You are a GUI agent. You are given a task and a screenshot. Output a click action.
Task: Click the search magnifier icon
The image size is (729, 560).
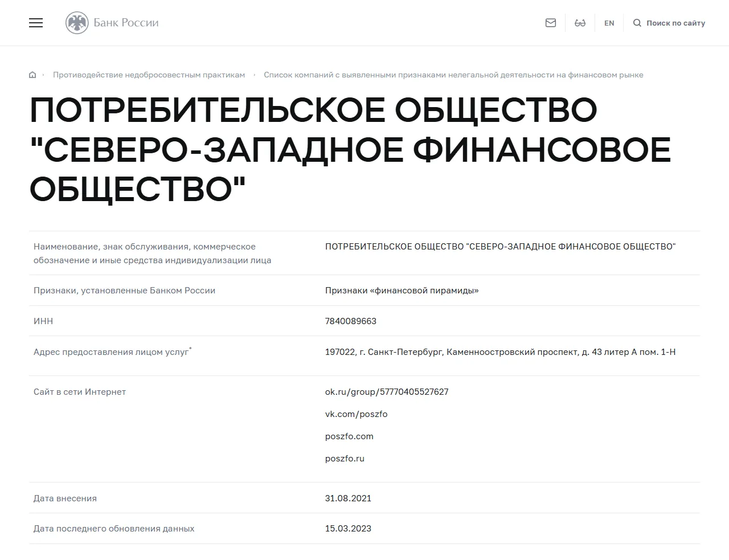click(637, 23)
